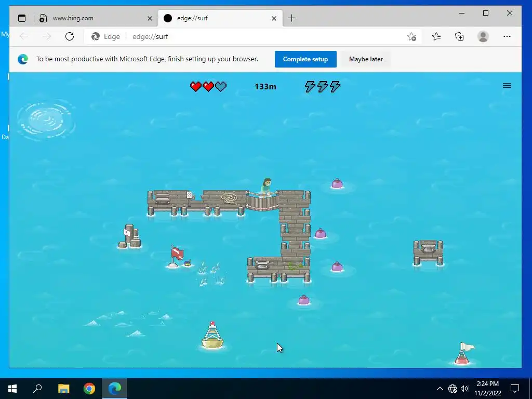Viewport: 532px width, 399px height.
Task: Open a new tab with plus button
Action: [x=291, y=18]
